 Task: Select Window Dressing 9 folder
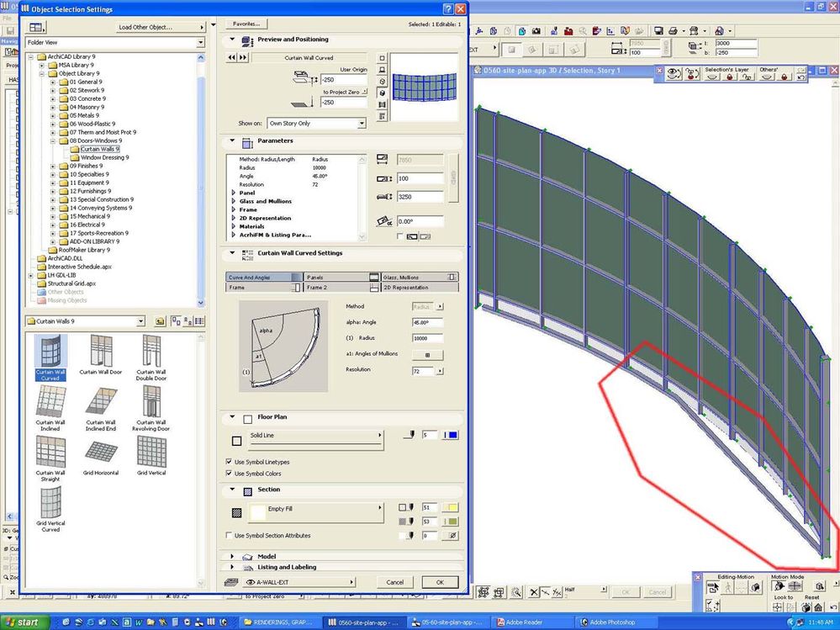pyautogui.click(x=105, y=157)
